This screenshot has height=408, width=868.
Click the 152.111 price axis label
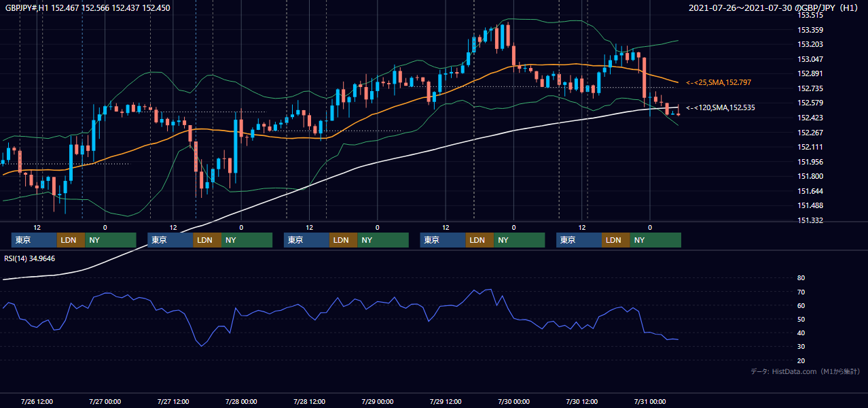pos(810,147)
